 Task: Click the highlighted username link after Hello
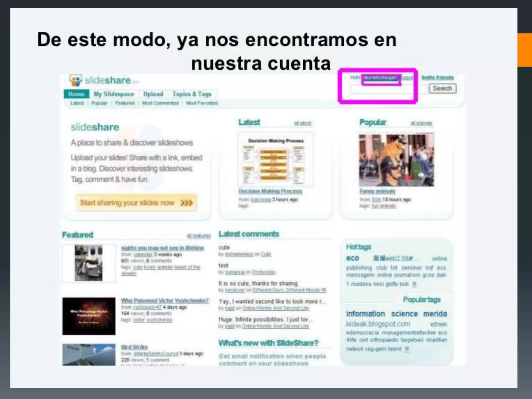coord(381,78)
